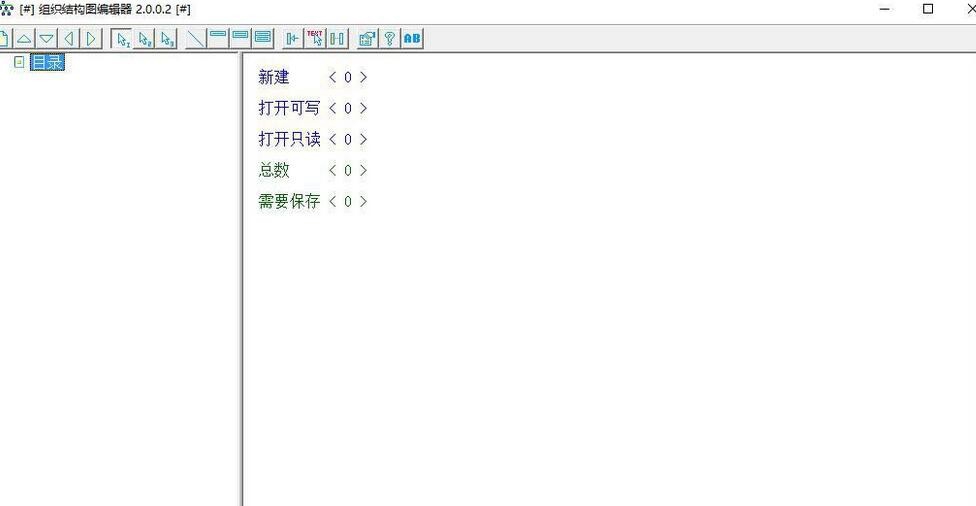Image resolution: width=976 pixels, height=506 pixels.
Task: Click the 总数 label
Action: [274, 170]
